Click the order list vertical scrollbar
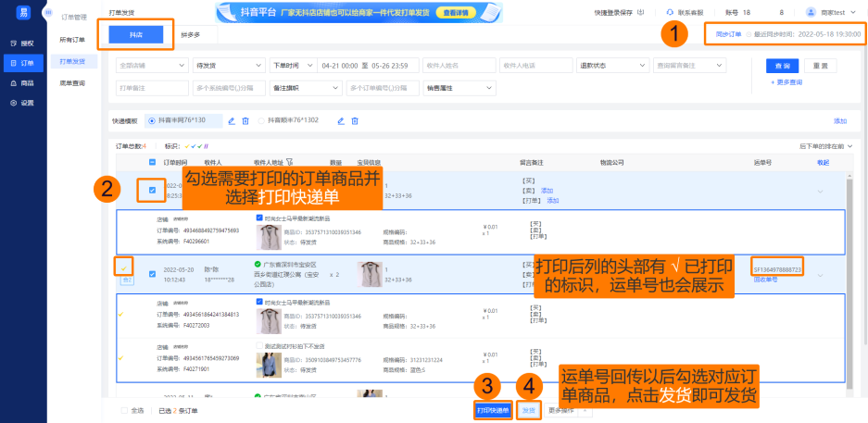 coord(849,282)
